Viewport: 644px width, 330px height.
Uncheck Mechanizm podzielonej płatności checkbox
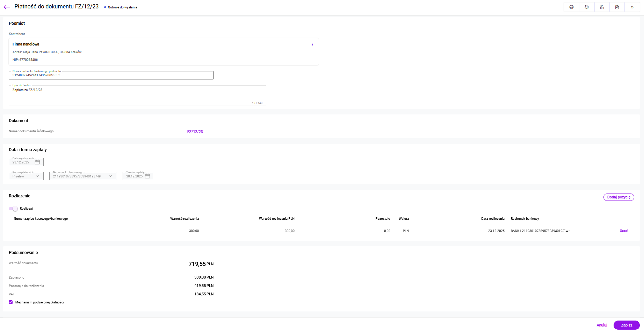tap(11, 302)
